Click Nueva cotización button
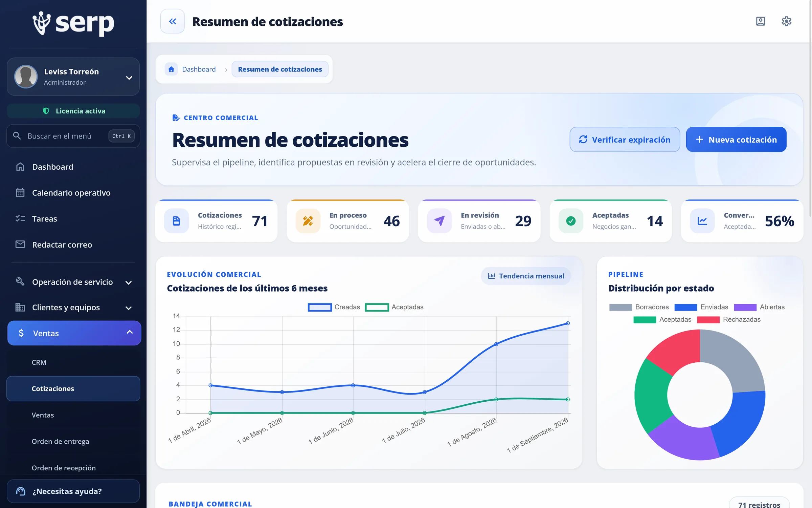The width and height of the screenshot is (812, 508). tap(736, 140)
